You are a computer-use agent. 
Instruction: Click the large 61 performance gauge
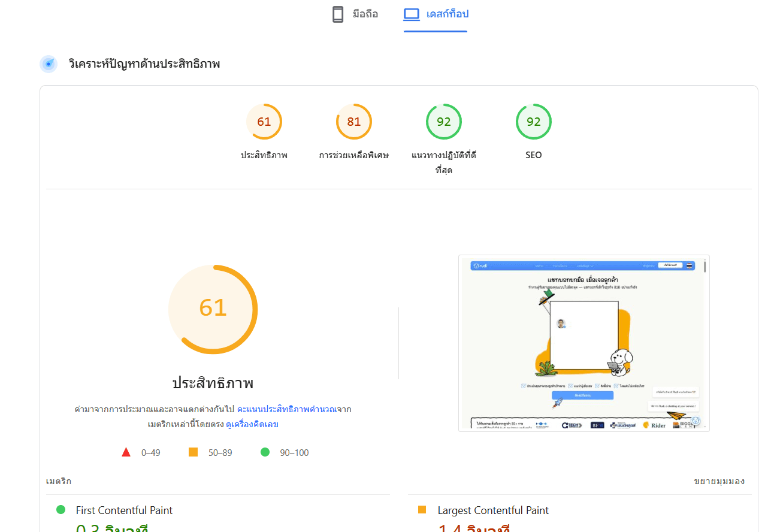pyautogui.click(x=213, y=309)
